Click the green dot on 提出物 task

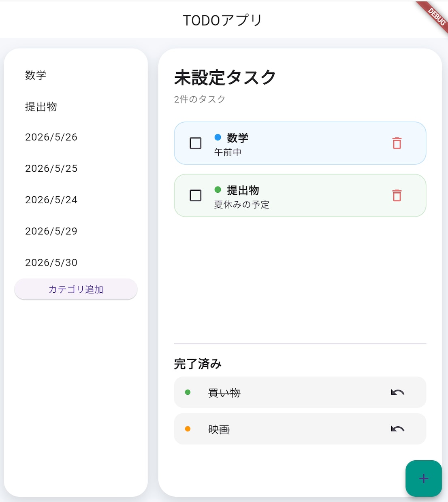point(218,189)
